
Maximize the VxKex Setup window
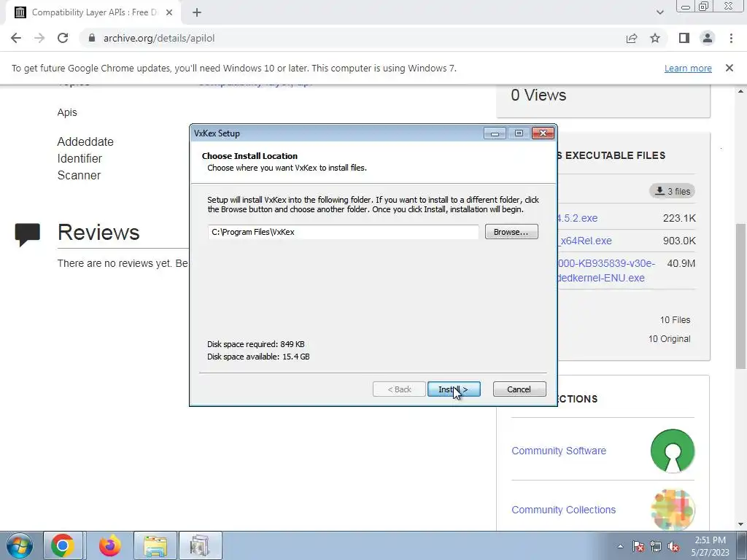(519, 133)
